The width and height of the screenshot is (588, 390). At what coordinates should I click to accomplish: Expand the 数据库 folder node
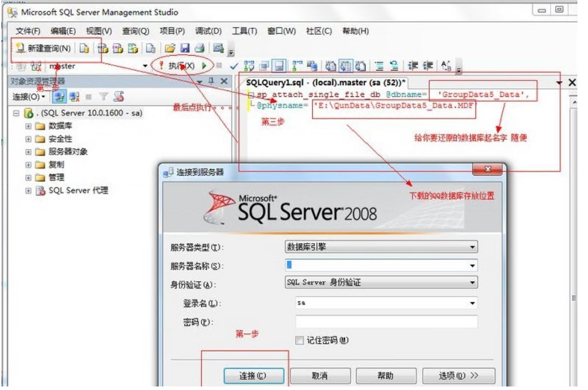tap(28, 126)
